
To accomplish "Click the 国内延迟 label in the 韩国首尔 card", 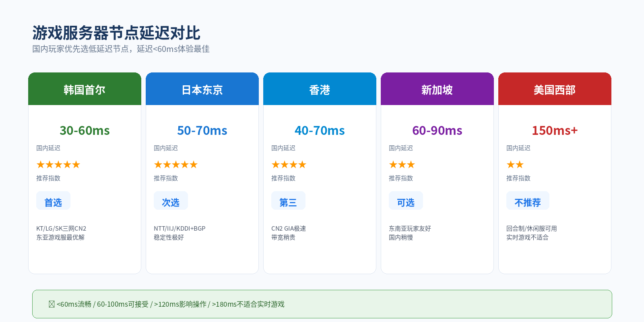I will point(48,148).
